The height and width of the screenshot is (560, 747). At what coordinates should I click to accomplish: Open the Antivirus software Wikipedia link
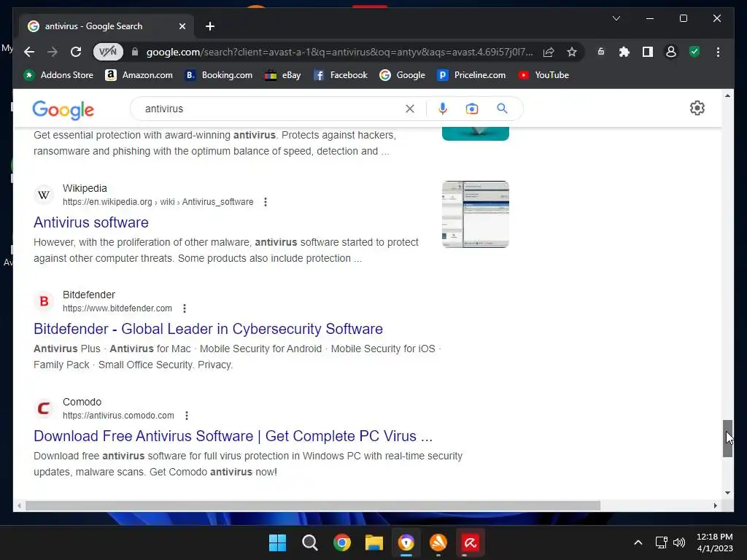91,222
